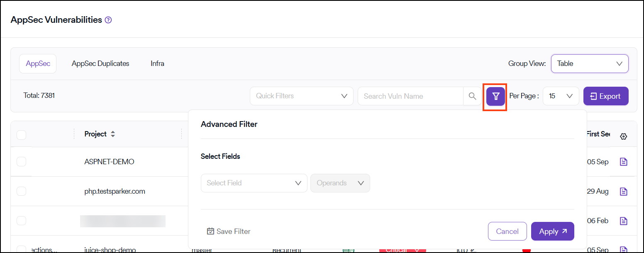Open document icon for the 06 Feb row
Viewport: 644px width, 253px height.
623,221
